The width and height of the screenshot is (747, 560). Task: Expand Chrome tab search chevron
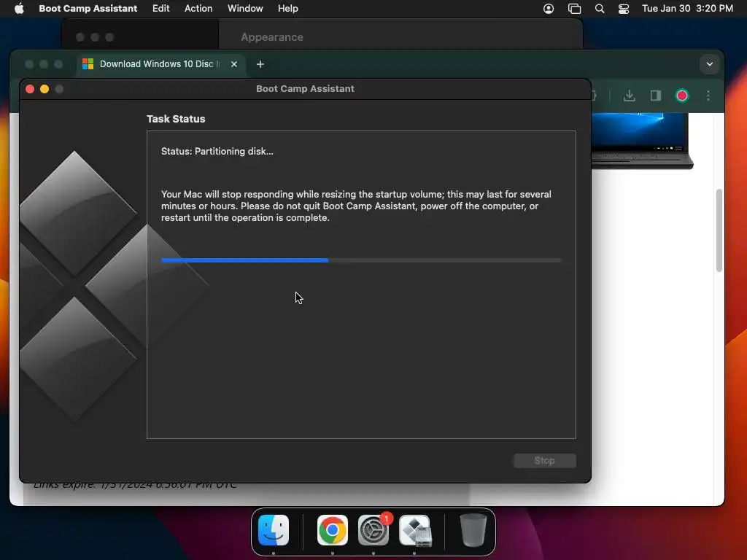click(709, 64)
